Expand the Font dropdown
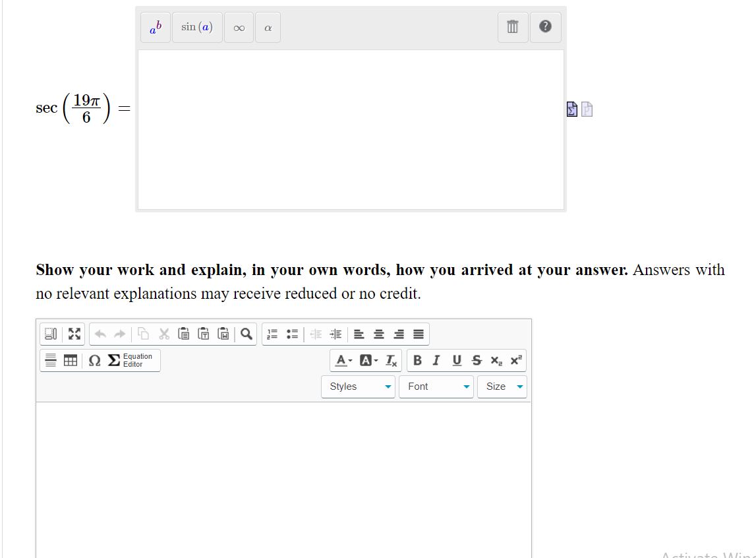 tap(436, 387)
